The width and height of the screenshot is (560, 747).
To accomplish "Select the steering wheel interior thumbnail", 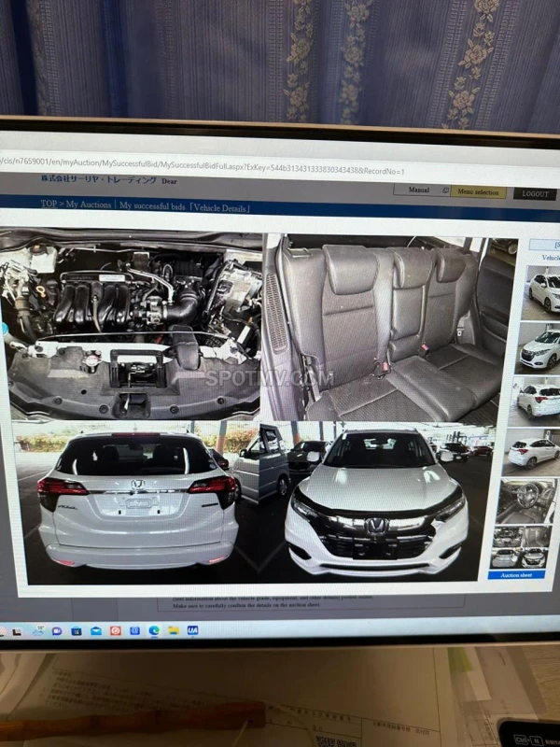I will point(526,501).
